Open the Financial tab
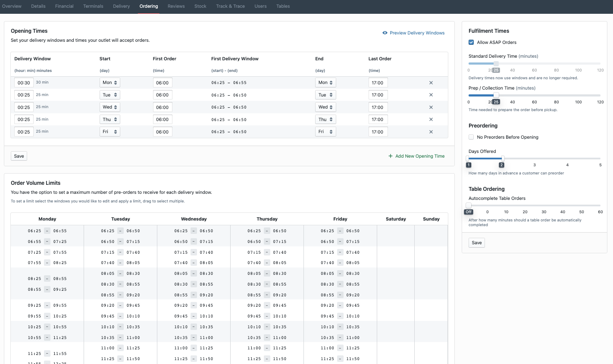613x364 pixels. click(64, 6)
